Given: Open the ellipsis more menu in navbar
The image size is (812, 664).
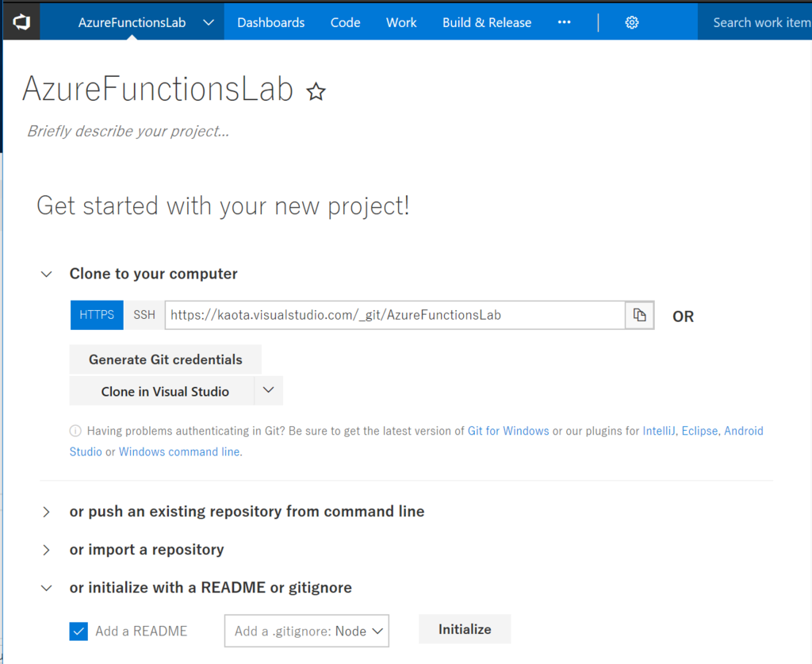Looking at the screenshot, I should tap(564, 22).
